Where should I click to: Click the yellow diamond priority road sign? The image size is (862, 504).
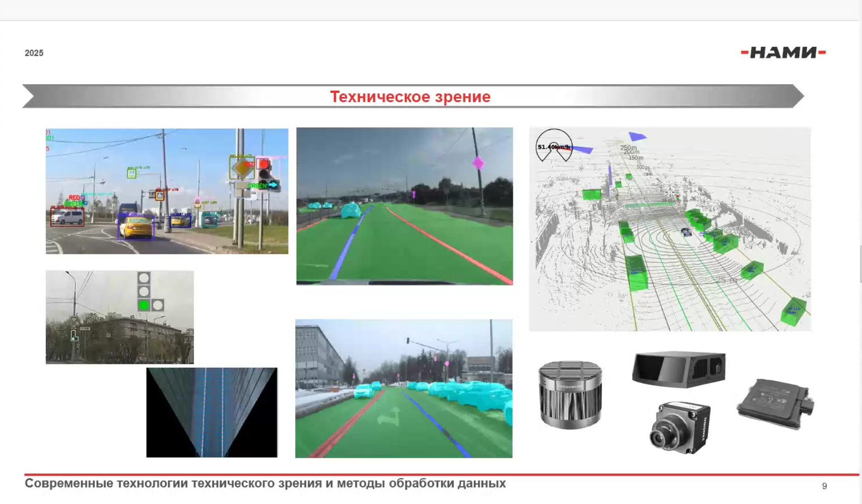242,169
